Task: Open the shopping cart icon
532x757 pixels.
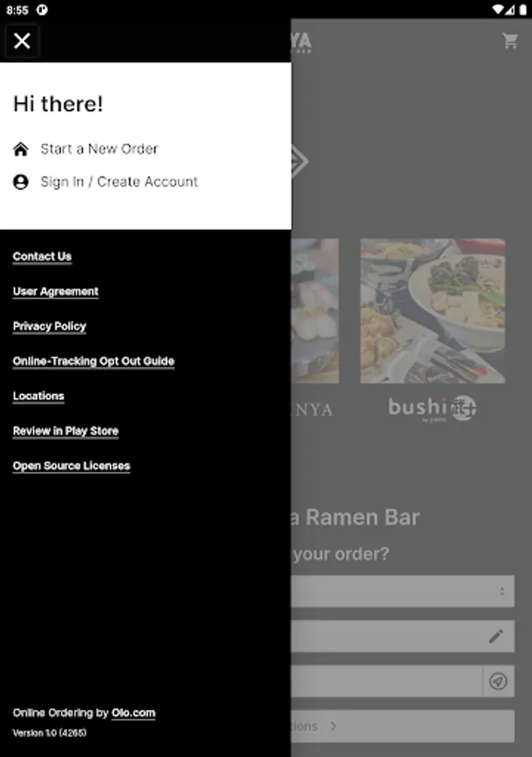Action: pyautogui.click(x=510, y=41)
